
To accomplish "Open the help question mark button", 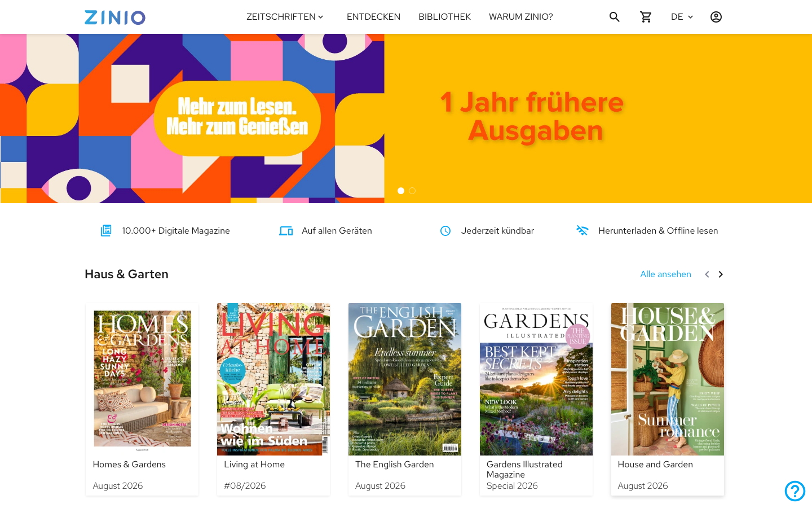I will point(795,491).
